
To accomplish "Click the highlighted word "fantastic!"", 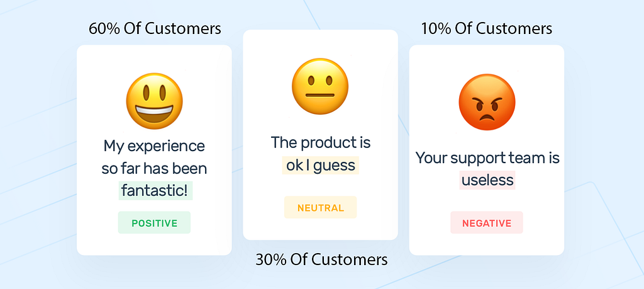I will click(155, 190).
